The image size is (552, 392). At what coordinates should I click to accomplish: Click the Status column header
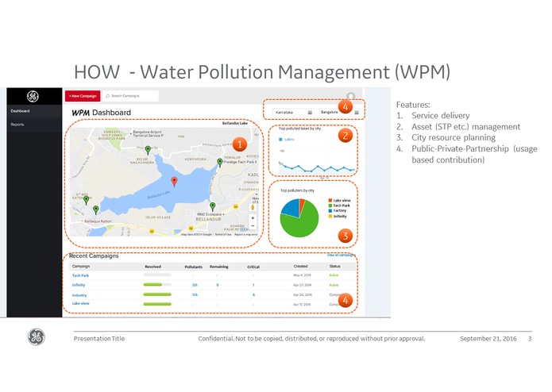(335, 267)
